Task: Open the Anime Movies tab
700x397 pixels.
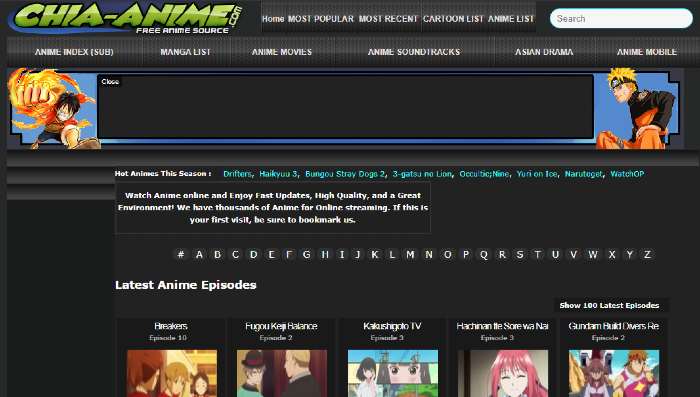Action: 282,52
